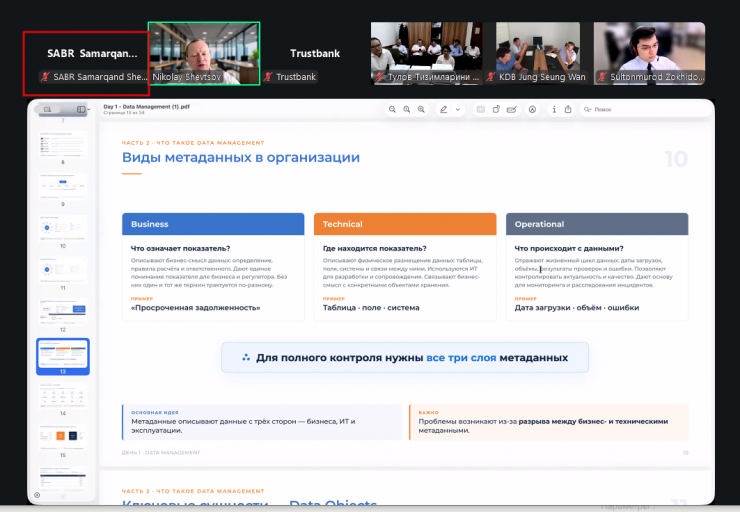Open page 14 thumbnail in sidebar
The height and width of the screenshot is (512, 740).
[x=63, y=395]
